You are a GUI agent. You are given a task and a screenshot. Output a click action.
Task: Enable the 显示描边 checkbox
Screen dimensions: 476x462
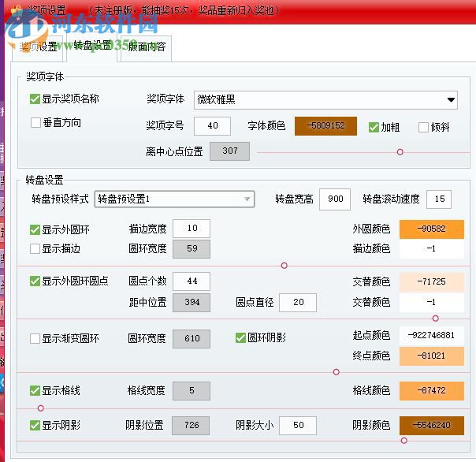click(35, 248)
